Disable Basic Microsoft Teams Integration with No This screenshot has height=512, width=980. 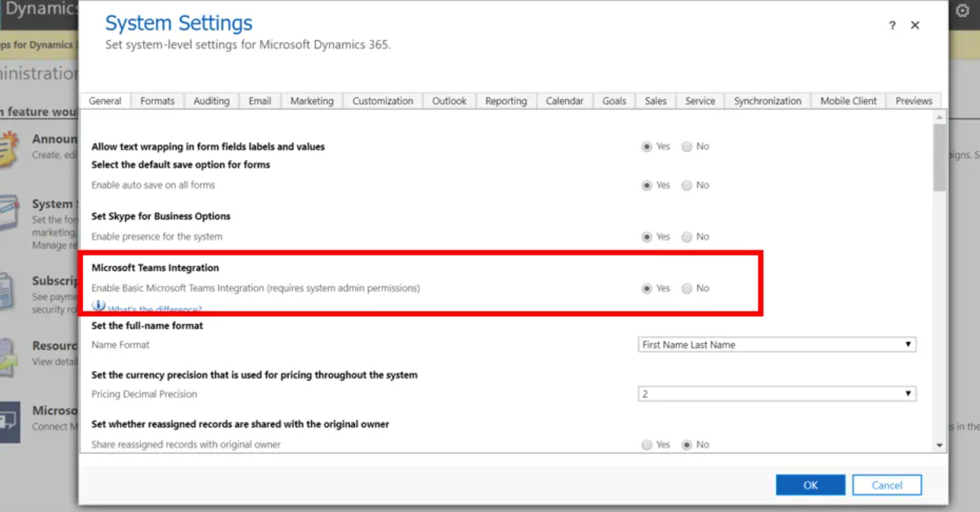(687, 288)
